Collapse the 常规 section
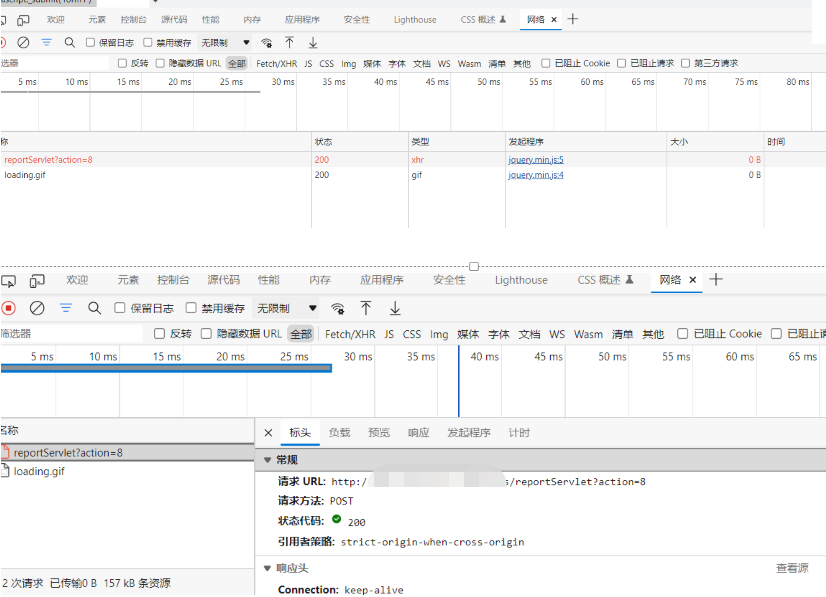This screenshot has height=597, width=826. click(x=268, y=460)
